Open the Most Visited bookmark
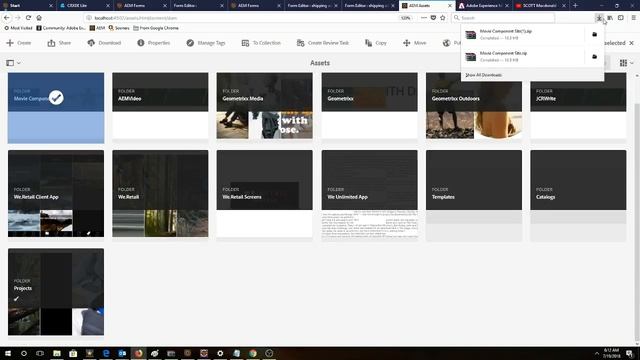640x360 pixels. [18, 28]
